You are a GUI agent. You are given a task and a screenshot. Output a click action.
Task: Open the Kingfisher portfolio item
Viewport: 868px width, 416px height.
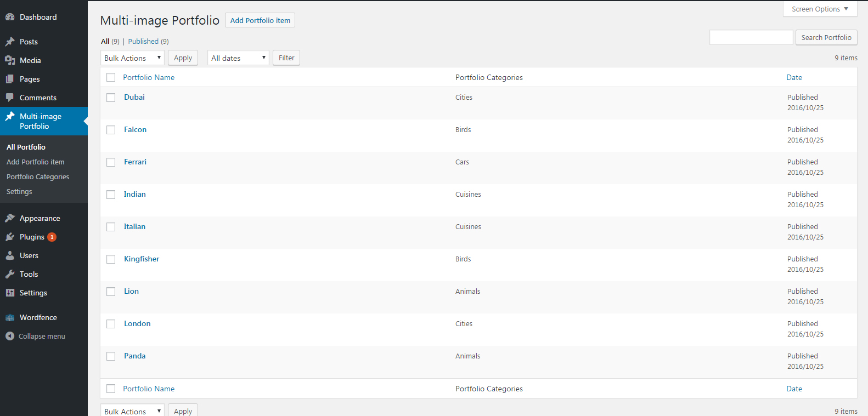coord(142,259)
